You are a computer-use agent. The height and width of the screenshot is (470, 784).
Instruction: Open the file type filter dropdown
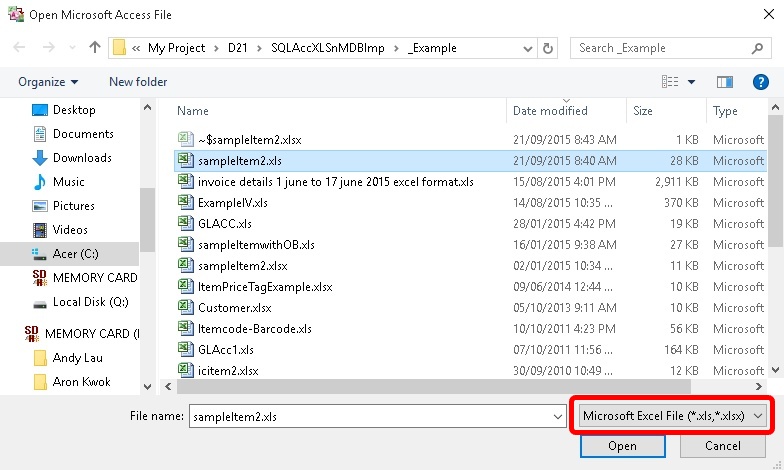tap(671, 415)
